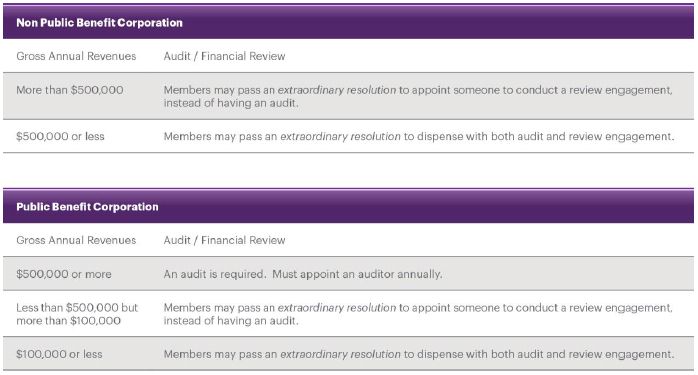
Task: Select Gross Annual Revenues heading in second table
Action: pos(76,240)
